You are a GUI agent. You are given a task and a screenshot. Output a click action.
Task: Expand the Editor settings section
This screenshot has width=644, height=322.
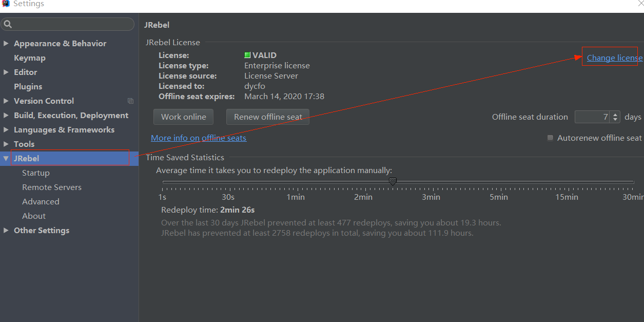[x=6, y=72]
